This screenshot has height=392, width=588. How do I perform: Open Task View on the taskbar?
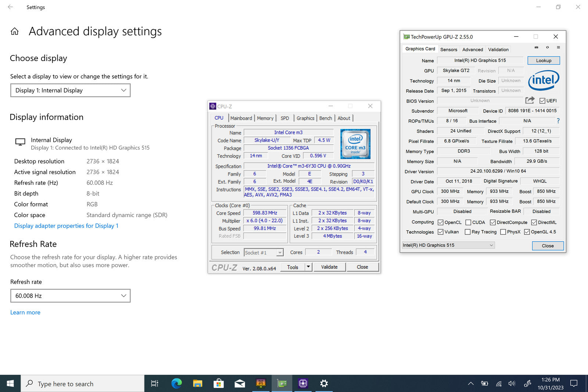pyautogui.click(x=155, y=384)
